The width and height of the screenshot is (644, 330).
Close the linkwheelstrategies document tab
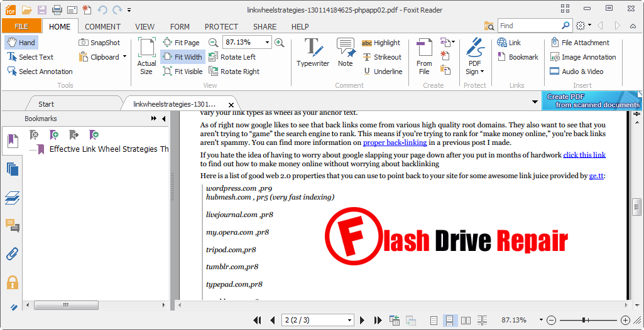click(x=231, y=105)
